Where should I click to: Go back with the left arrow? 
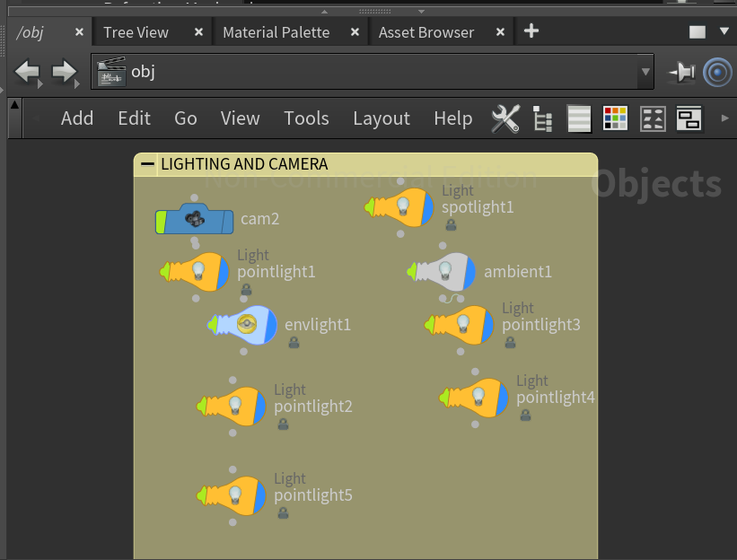27,72
